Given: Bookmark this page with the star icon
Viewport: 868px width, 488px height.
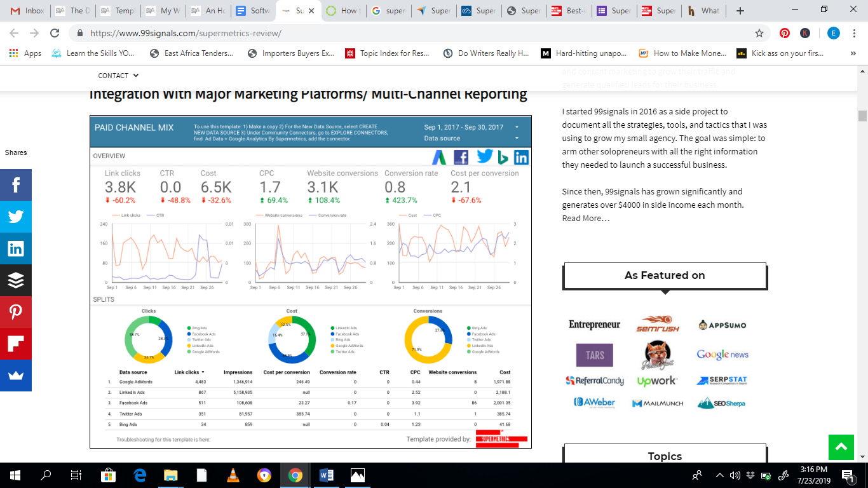Looking at the screenshot, I should pos(759,33).
